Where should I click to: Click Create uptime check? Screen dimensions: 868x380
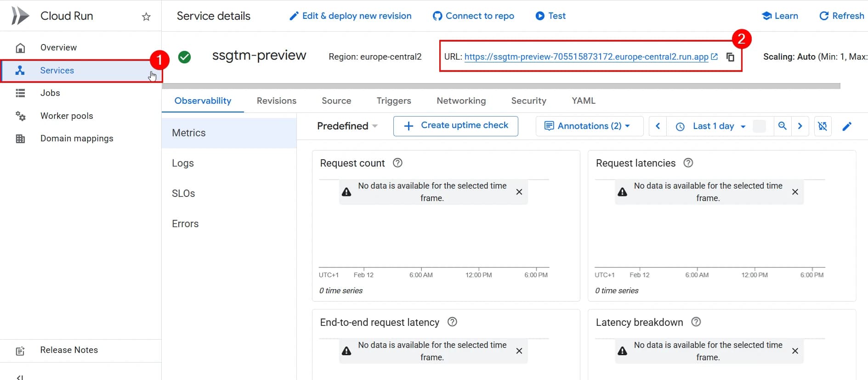point(455,126)
